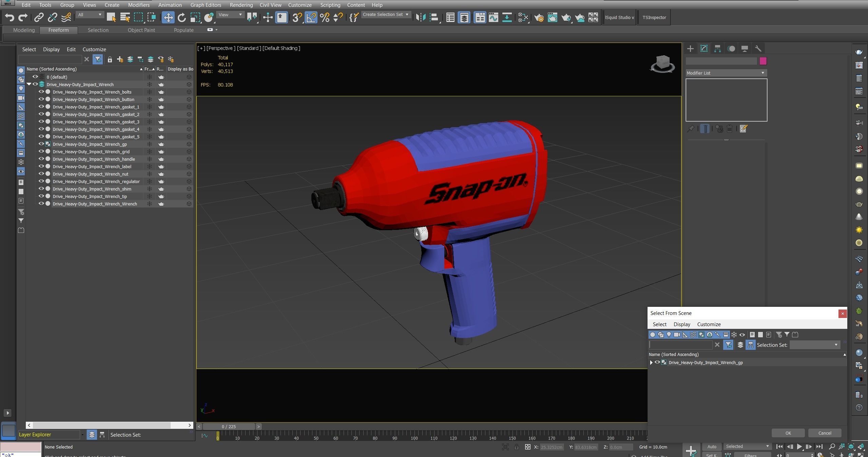Screen dimensions: 868x457
Task: Select the Link objects tool
Action: pyautogui.click(x=39, y=17)
